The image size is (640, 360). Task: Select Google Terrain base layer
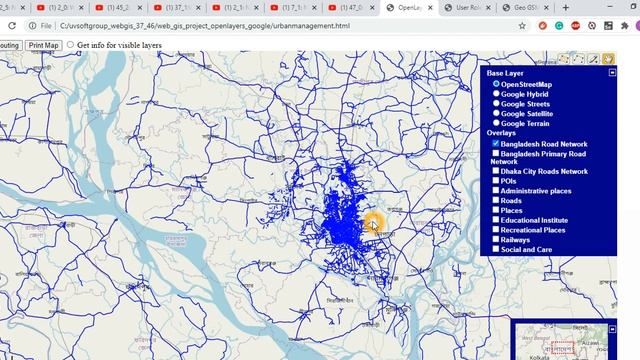[x=496, y=123]
